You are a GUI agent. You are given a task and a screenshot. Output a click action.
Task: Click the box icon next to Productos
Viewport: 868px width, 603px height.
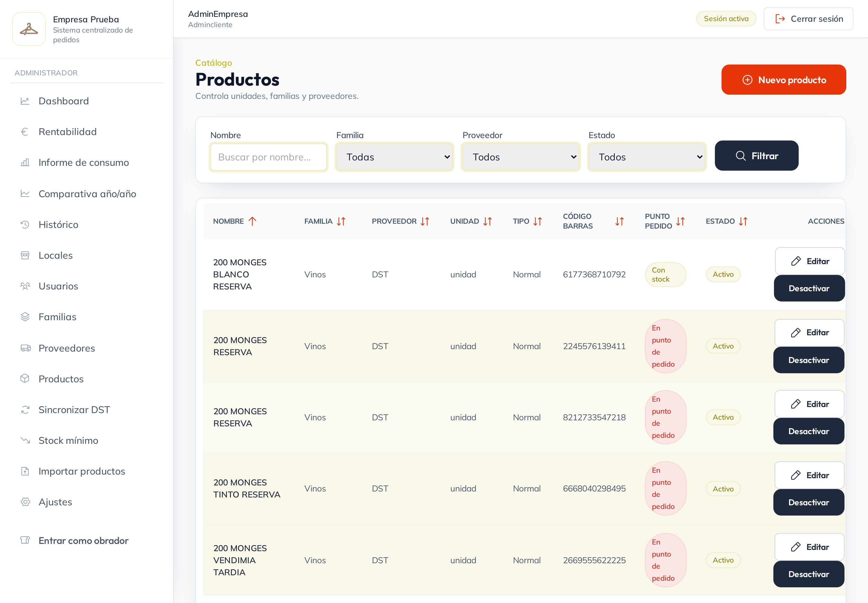[x=25, y=379]
